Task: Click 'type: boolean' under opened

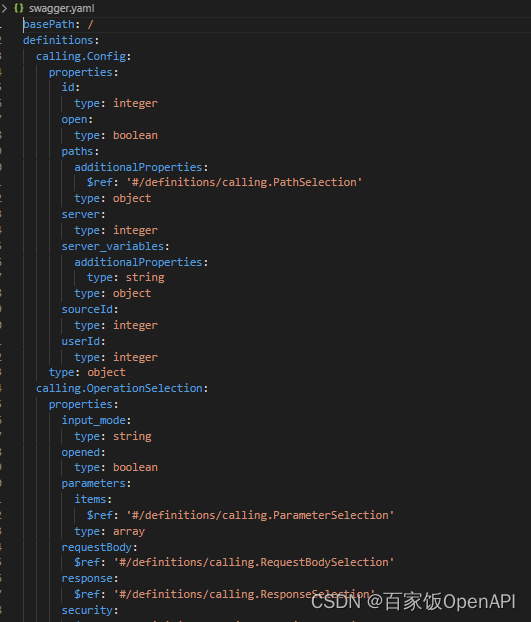Action: [116, 468]
